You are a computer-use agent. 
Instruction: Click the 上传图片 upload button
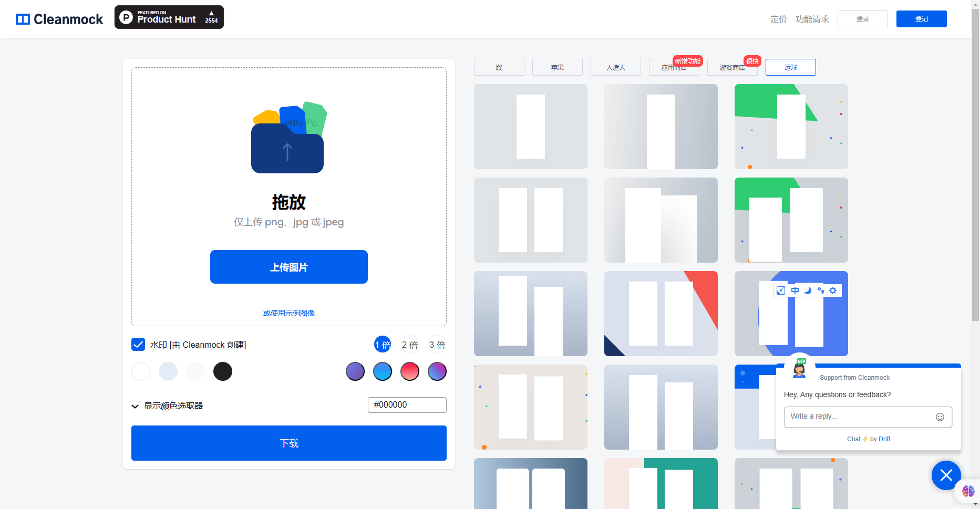288,267
